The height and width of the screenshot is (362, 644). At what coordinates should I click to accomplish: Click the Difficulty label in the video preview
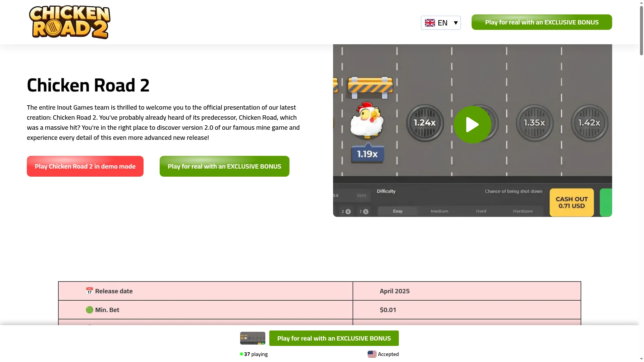click(386, 191)
